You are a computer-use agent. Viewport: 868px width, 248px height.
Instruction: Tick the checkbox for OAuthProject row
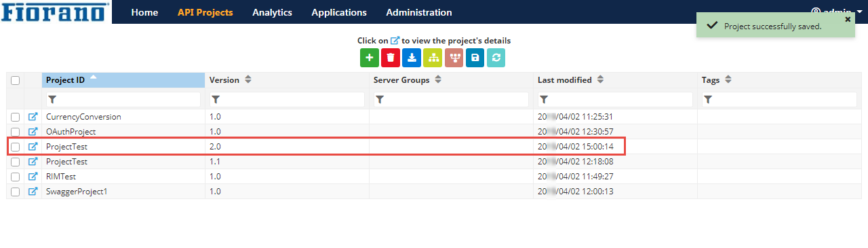15,132
